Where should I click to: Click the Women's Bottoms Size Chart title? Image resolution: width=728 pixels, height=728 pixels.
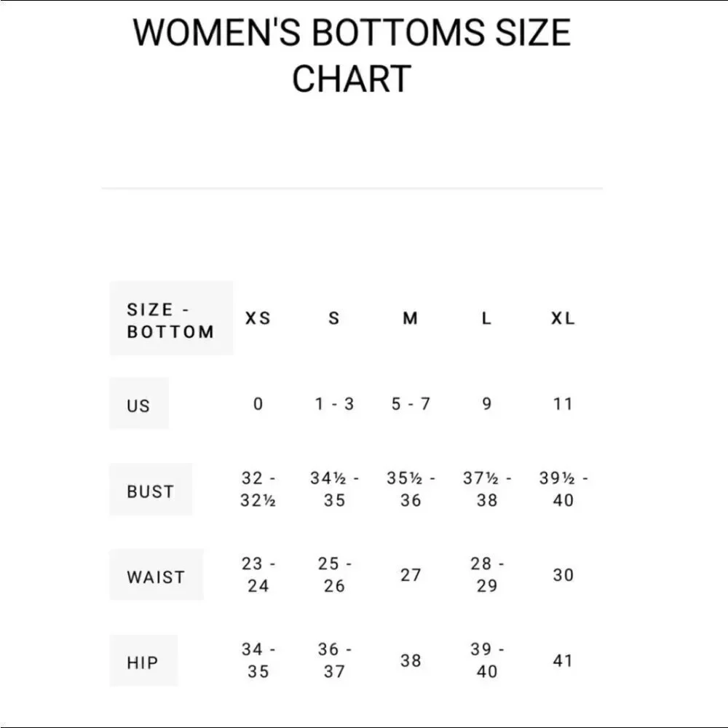click(x=352, y=55)
